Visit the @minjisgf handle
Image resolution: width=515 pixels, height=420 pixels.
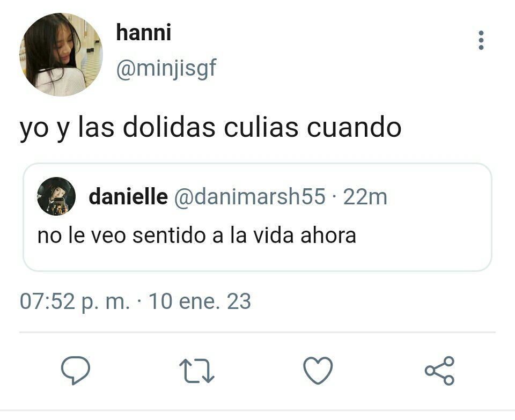click(166, 69)
